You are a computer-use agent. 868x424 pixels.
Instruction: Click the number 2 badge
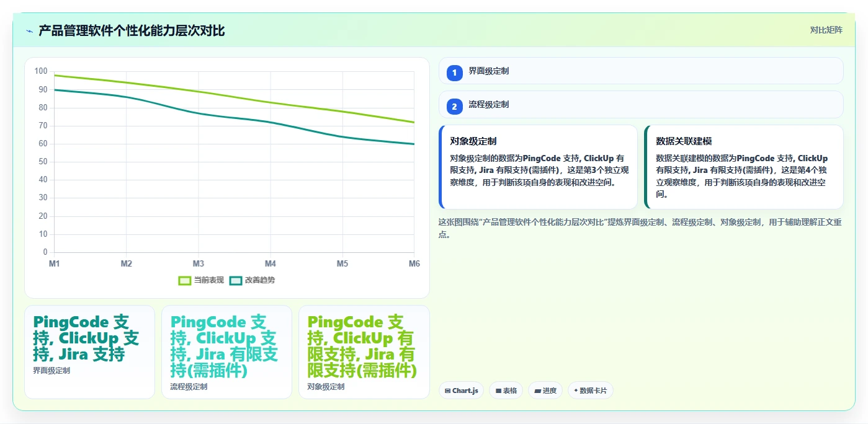click(x=454, y=107)
